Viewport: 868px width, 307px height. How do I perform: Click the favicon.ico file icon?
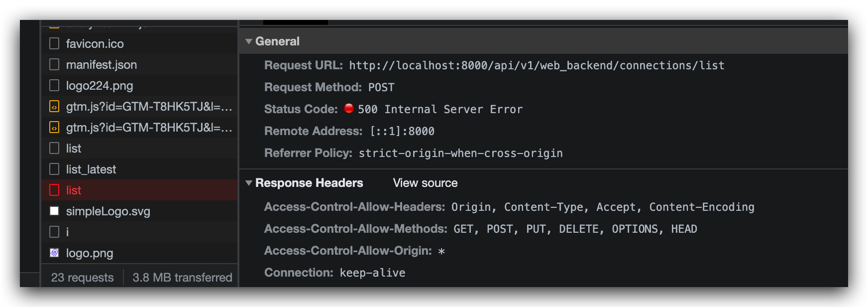coord(54,44)
